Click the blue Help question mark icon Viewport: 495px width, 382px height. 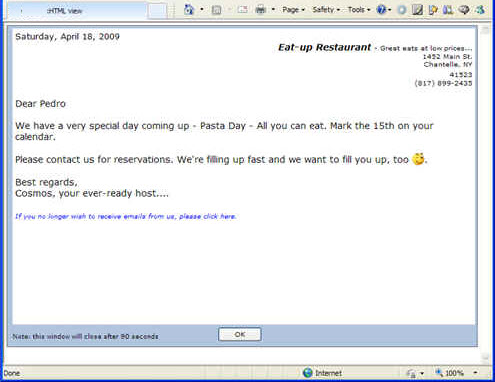pyautogui.click(x=381, y=10)
